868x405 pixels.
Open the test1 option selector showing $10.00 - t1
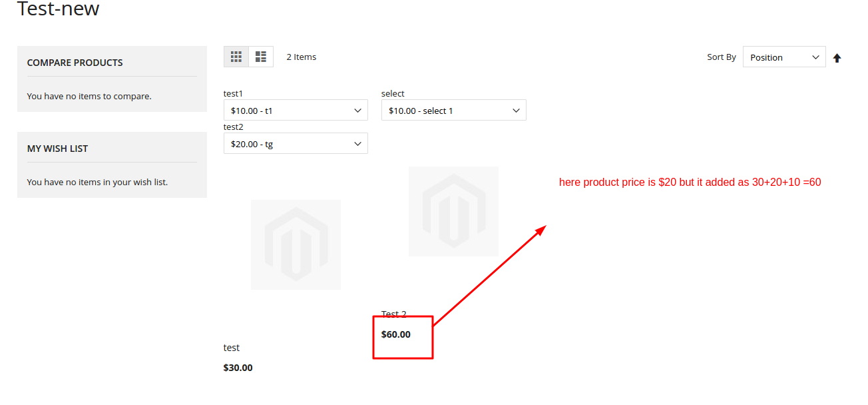tap(296, 110)
